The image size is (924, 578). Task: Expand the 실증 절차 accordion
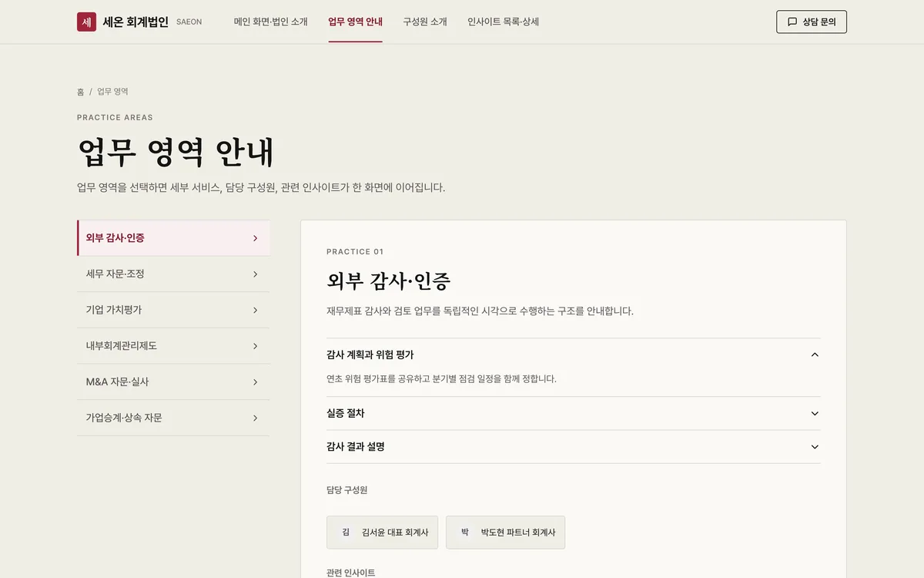574,414
